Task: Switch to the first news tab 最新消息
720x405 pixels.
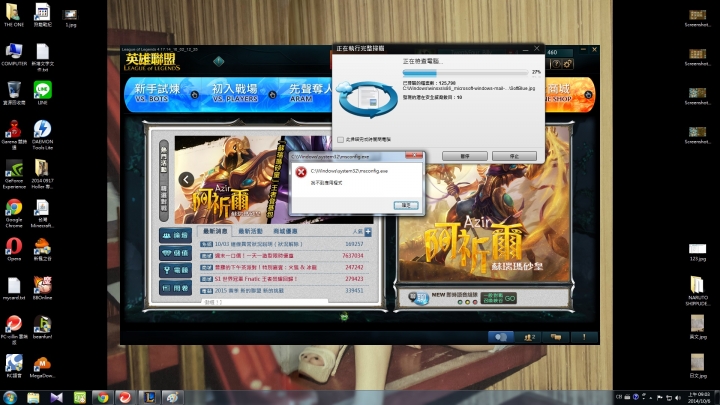Action: [x=214, y=231]
